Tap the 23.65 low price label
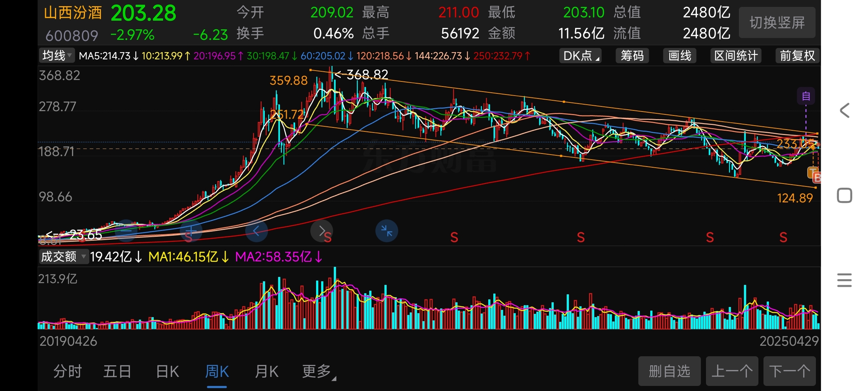 point(86,235)
